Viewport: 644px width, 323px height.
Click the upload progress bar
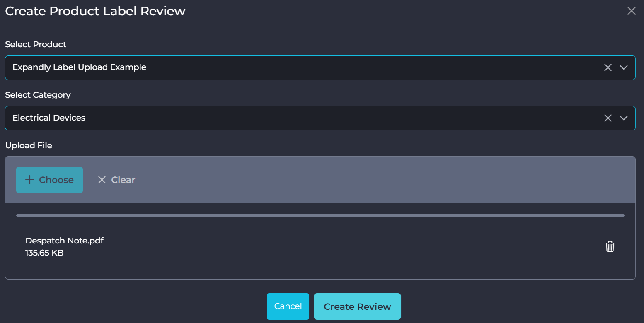[x=320, y=215]
